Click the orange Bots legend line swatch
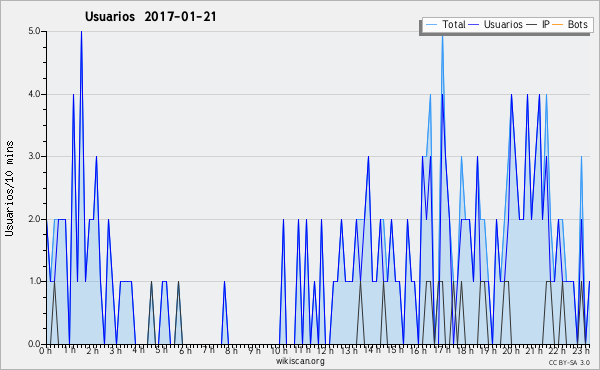Viewport: 600px width, 370px height. click(558, 25)
